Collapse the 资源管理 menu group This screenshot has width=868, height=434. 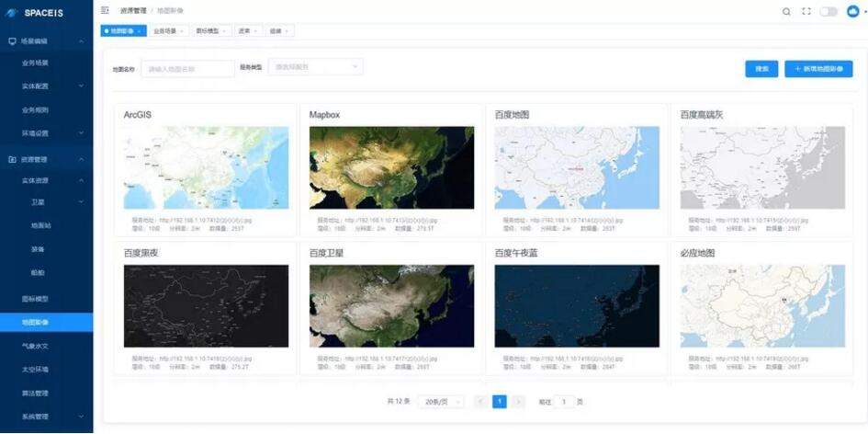pyautogui.click(x=81, y=160)
